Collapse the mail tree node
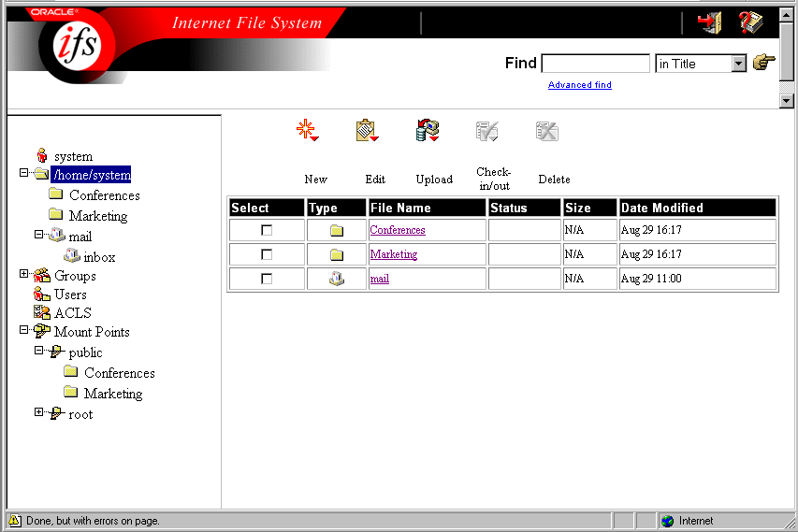The height and width of the screenshot is (532, 798). click(38, 235)
